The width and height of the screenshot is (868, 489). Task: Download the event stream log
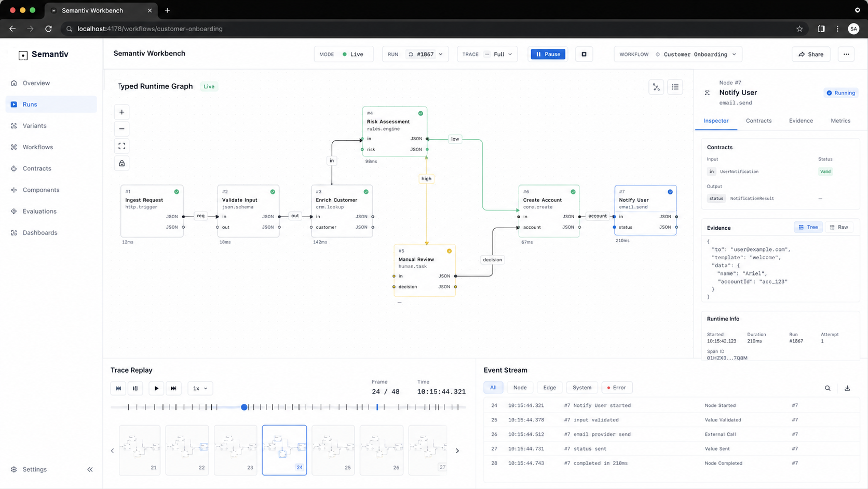point(847,388)
